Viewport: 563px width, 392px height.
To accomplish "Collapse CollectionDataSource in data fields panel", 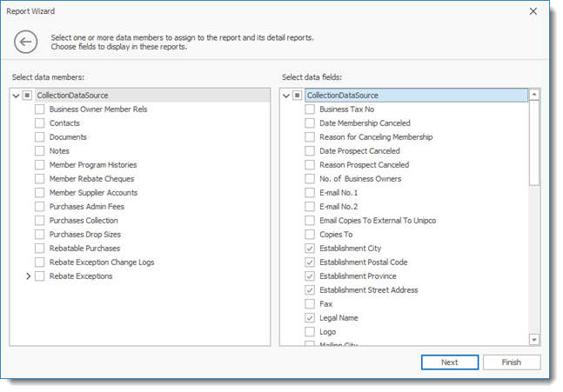I will (x=286, y=96).
